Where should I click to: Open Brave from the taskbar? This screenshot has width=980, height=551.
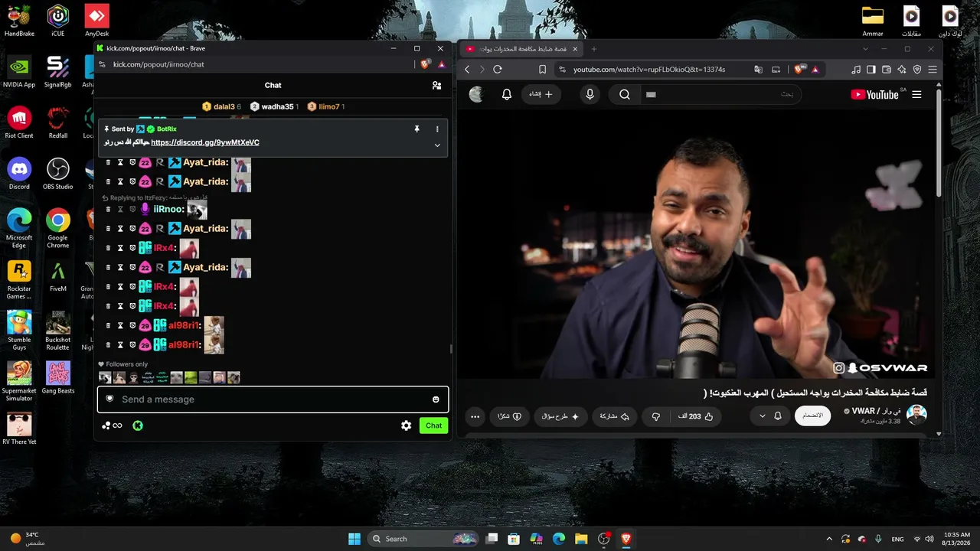[626, 539]
